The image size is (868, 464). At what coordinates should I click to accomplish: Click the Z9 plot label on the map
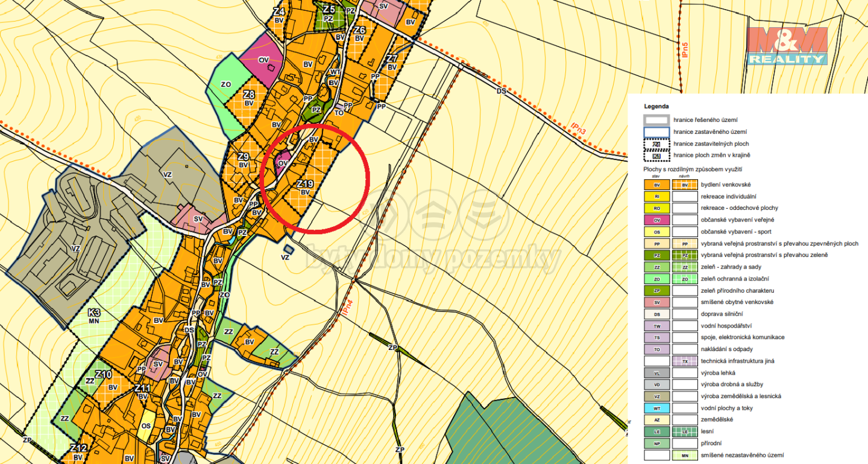pos(243,156)
